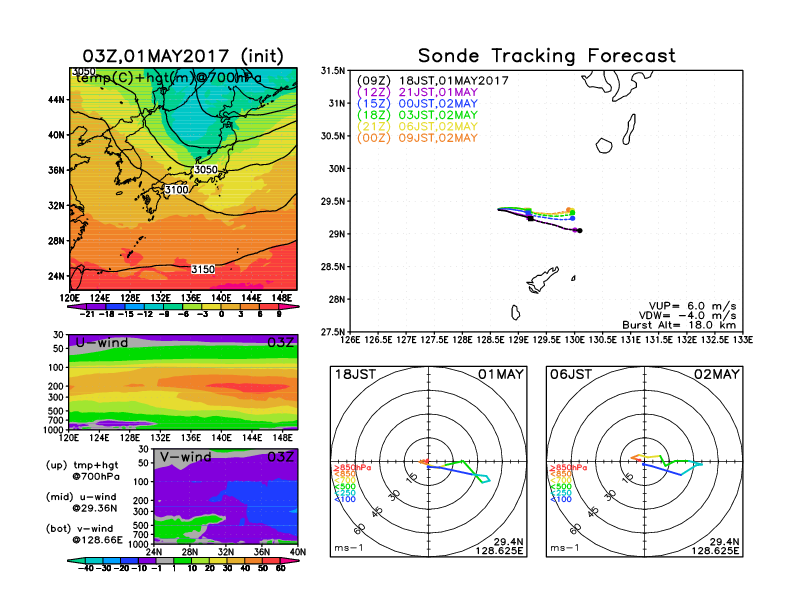Click the "VDW= -4.0 m/s" value
This screenshot has height=612, width=792.
pyautogui.click(x=687, y=316)
